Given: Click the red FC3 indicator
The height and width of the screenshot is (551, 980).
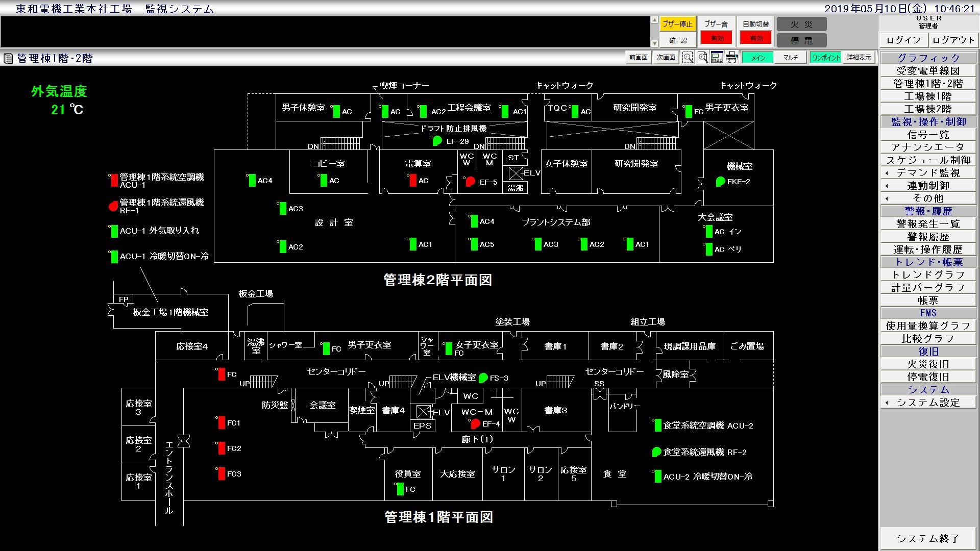Looking at the screenshot, I should (222, 473).
